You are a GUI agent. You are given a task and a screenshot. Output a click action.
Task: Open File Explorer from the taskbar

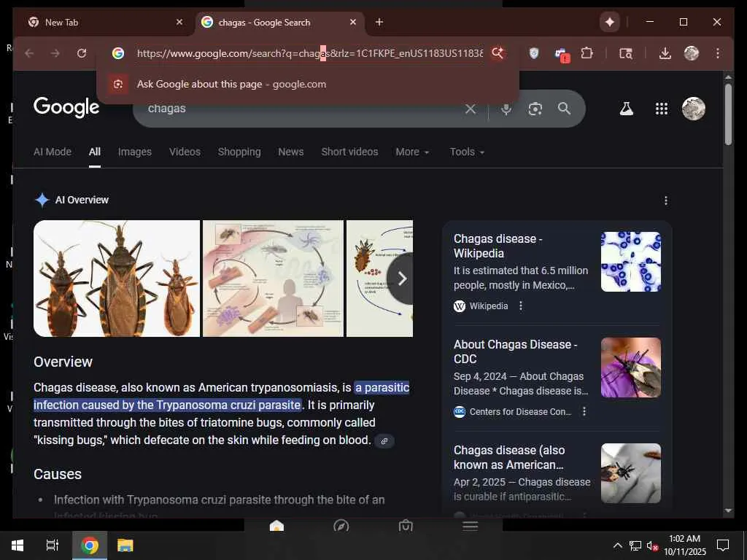[125, 545]
